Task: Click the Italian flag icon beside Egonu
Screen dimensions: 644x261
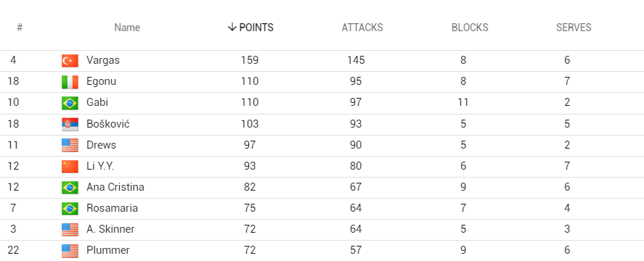Action: pos(70,82)
